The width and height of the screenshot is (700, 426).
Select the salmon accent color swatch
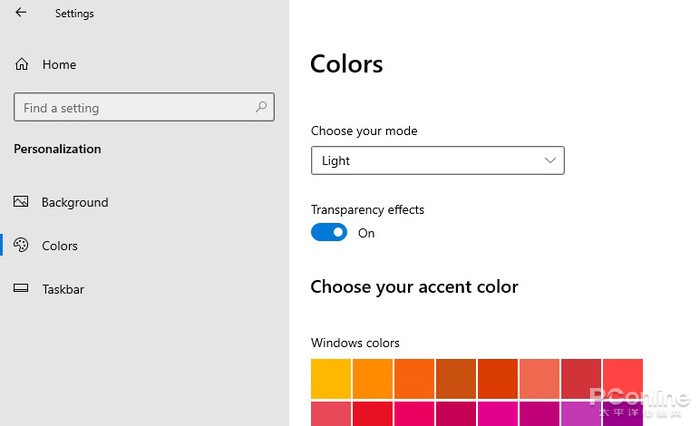pyautogui.click(x=540, y=379)
